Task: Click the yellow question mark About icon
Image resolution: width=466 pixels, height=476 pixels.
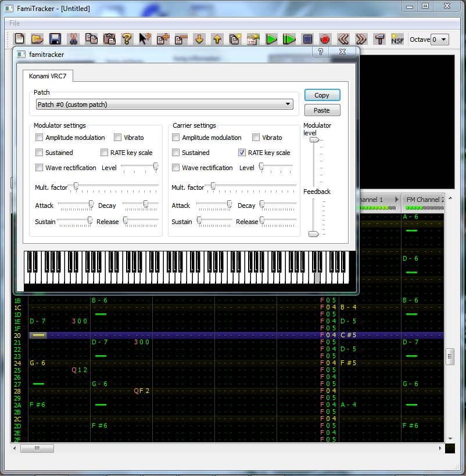Action: pos(127,39)
